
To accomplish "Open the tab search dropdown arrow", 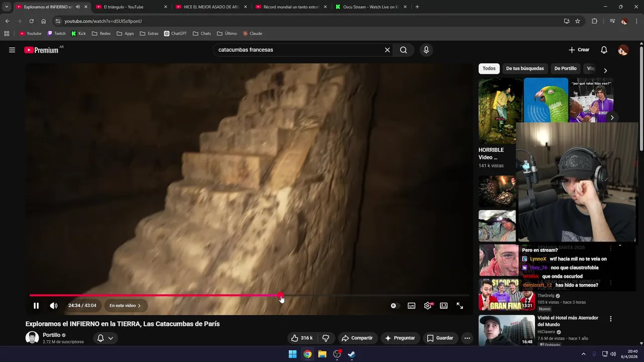I will tap(7, 7).
